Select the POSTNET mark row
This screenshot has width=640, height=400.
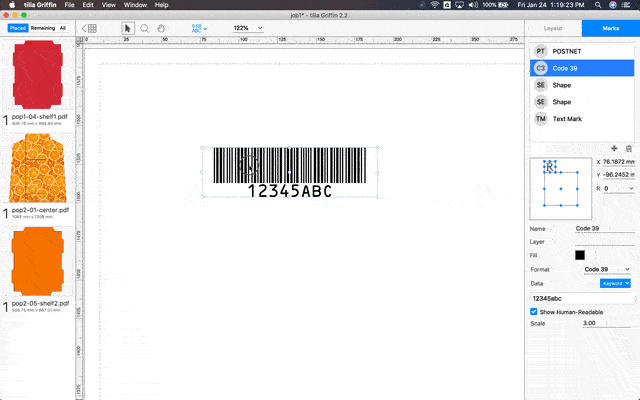582,51
